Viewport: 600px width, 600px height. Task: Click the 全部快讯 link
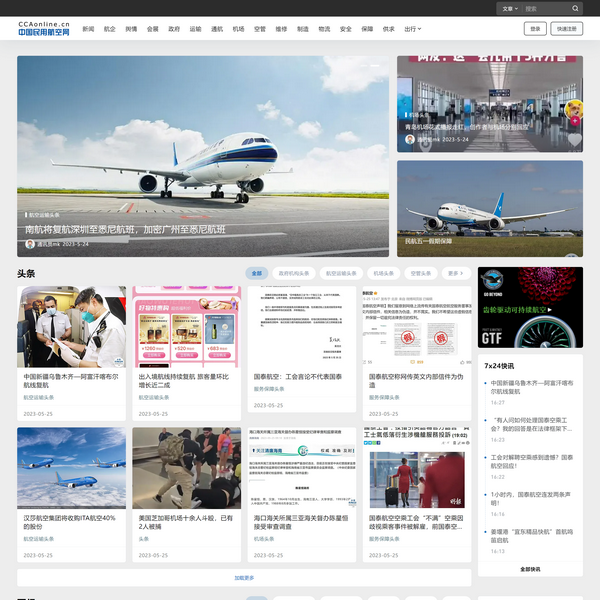click(530, 568)
